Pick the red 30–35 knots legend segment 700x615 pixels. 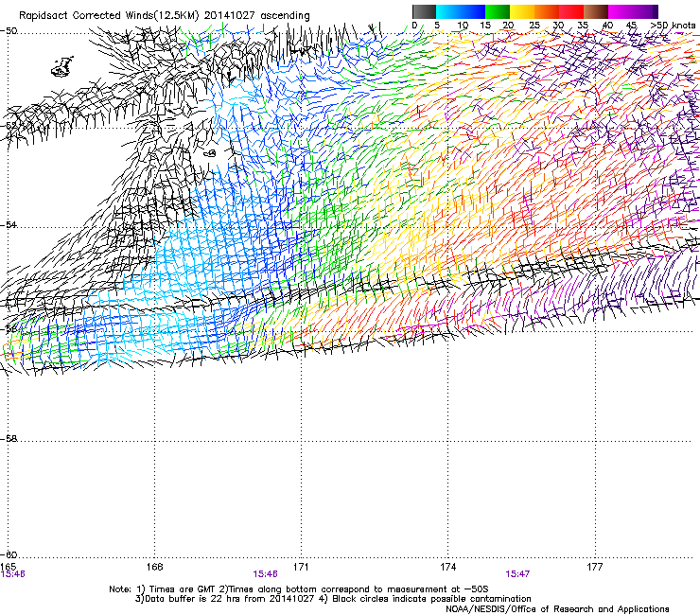571,11
